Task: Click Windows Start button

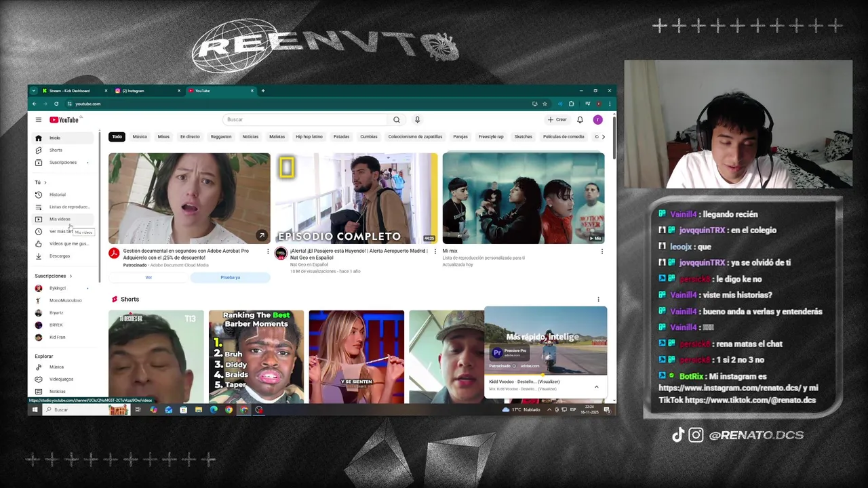Action: click(x=35, y=410)
